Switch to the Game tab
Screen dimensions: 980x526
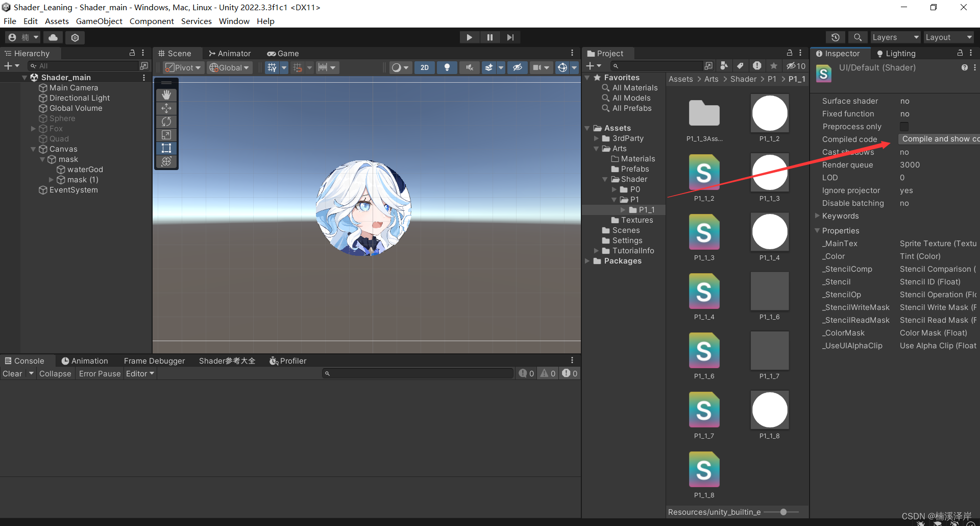tap(283, 53)
